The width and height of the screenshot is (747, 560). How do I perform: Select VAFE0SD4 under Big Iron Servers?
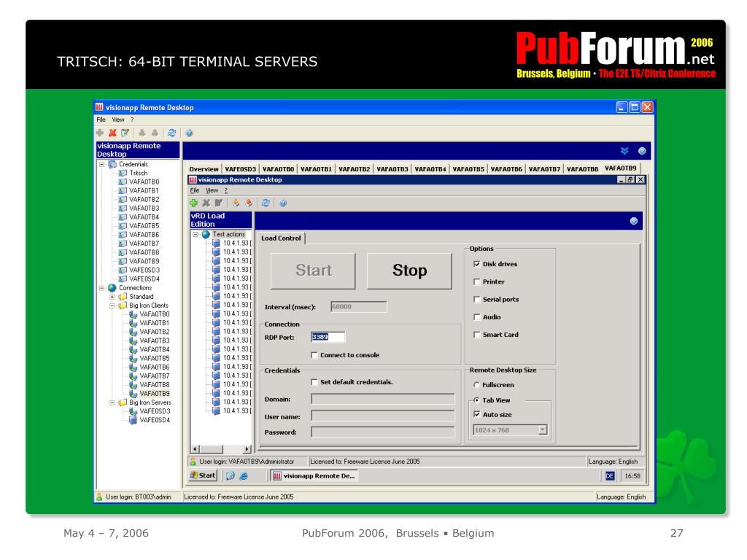155,421
